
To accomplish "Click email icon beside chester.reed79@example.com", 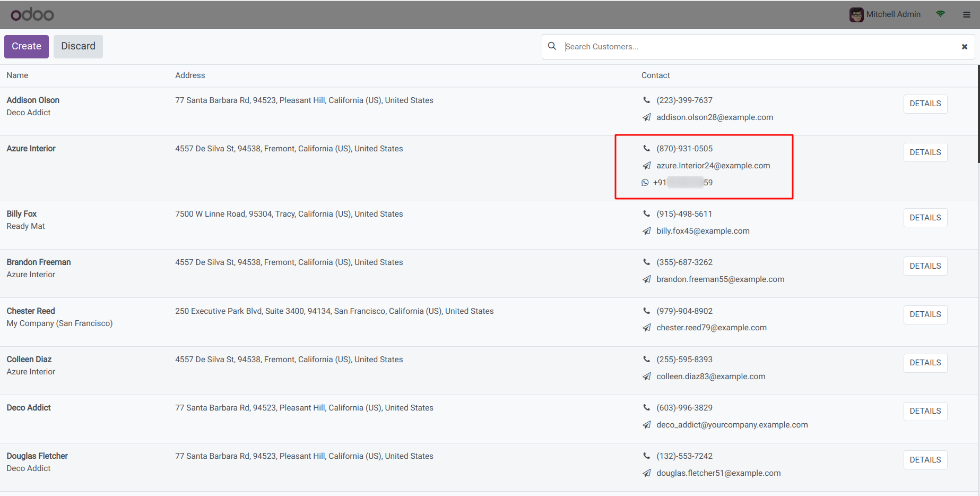I will [646, 328].
